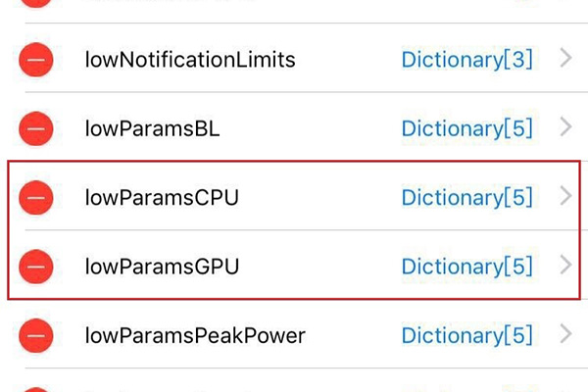
Task: Choose the lowParamsCPU entry label
Action: pos(162,198)
